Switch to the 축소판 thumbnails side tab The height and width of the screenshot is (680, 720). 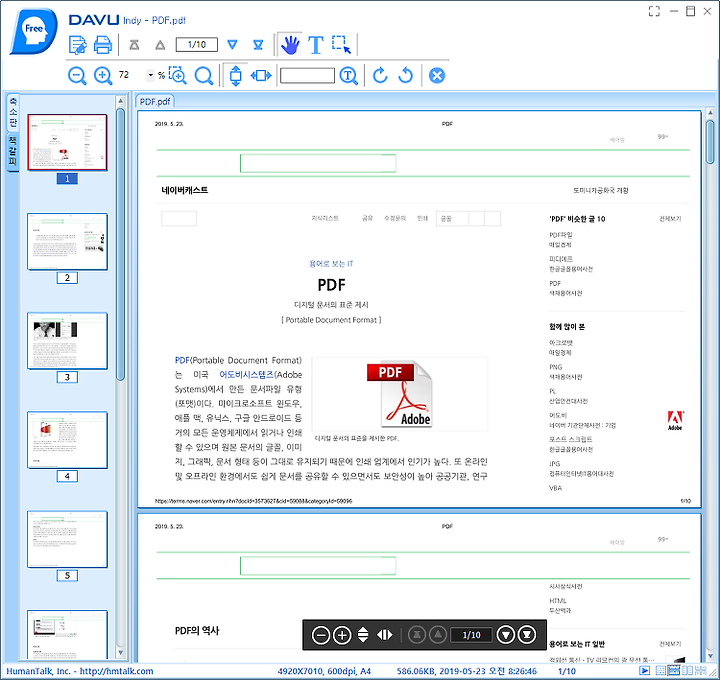pyautogui.click(x=12, y=112)
